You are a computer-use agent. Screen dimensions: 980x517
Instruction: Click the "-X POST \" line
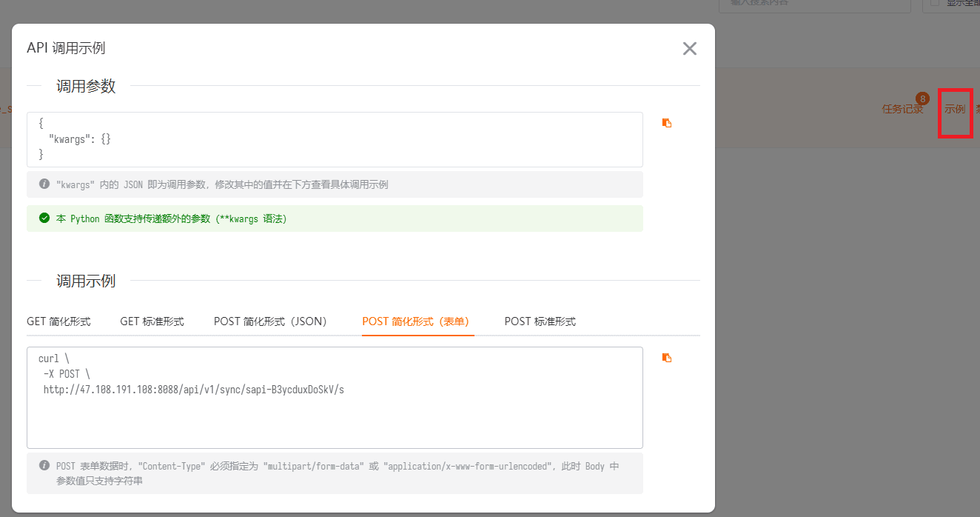coord(67,374)
